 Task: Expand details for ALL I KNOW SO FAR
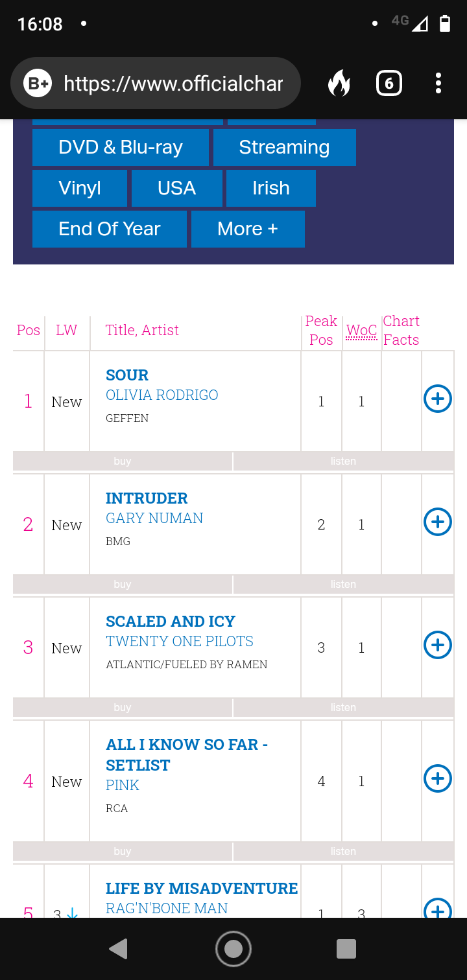(438, 778)
